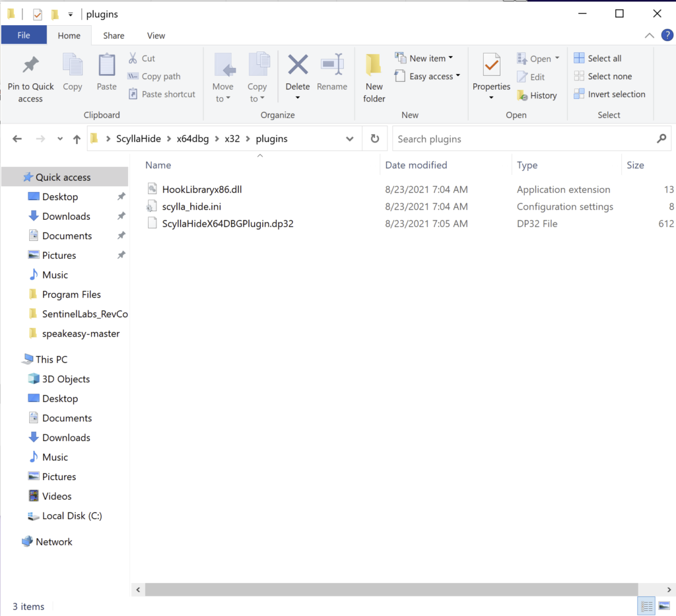Screen dimensions: 676x616
Task: Open Properties via the checkmark icon
Action: pyautogui.click(x=491, y=66)
